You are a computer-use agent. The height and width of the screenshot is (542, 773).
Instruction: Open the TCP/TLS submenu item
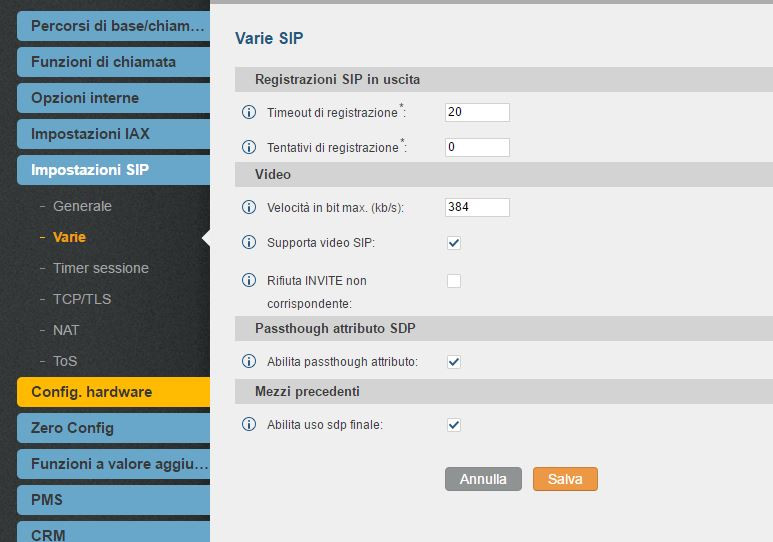(x=82, y=299)
